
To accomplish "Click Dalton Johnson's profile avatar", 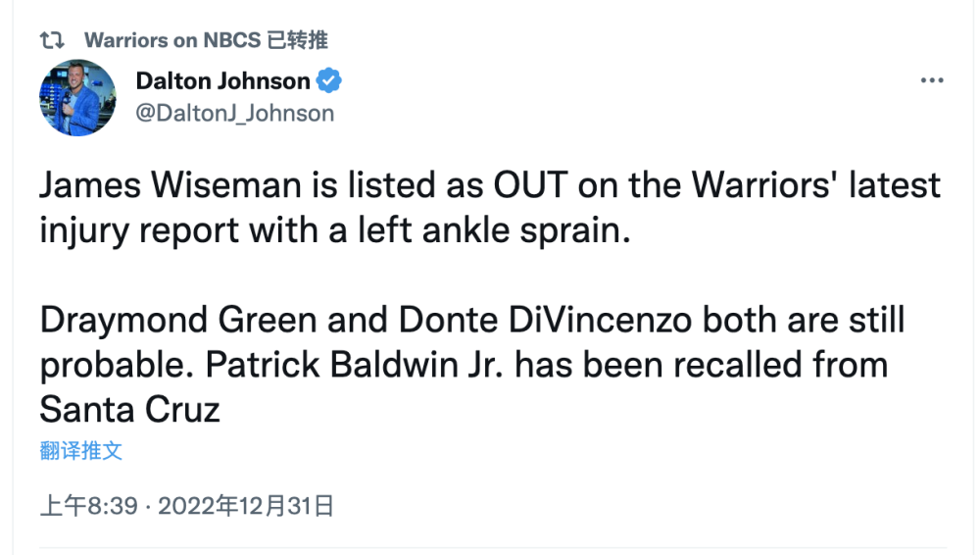I will pyautogui.click(x=77, y=98).
